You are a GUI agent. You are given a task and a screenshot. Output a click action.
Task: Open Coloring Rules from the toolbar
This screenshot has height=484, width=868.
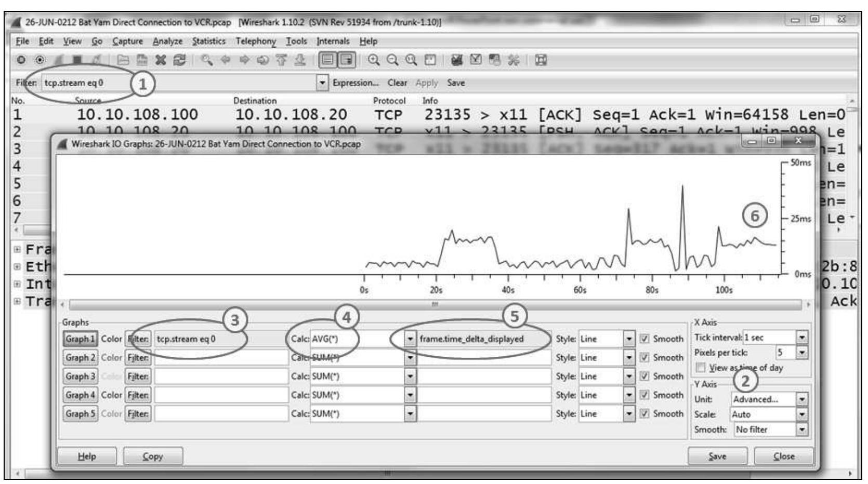point(494,58)
